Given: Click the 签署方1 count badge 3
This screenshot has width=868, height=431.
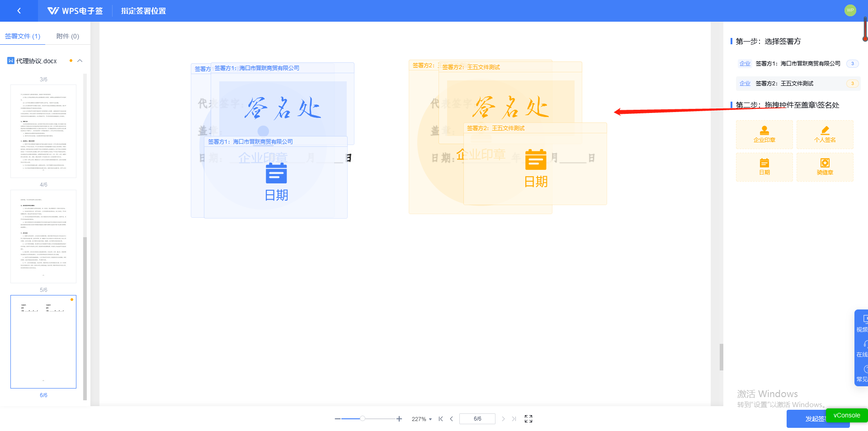Looking at the screenshot, I should (x=853, y=64).
